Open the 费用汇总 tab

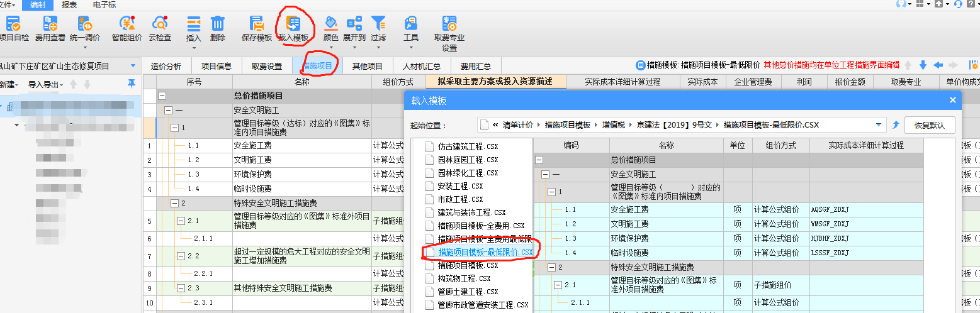[475, 66]
